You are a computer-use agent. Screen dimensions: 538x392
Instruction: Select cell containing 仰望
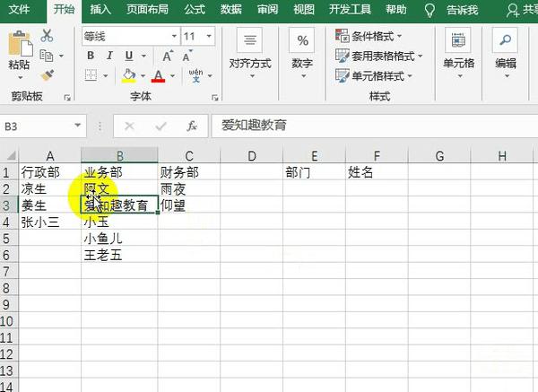(x=189, y=205)
